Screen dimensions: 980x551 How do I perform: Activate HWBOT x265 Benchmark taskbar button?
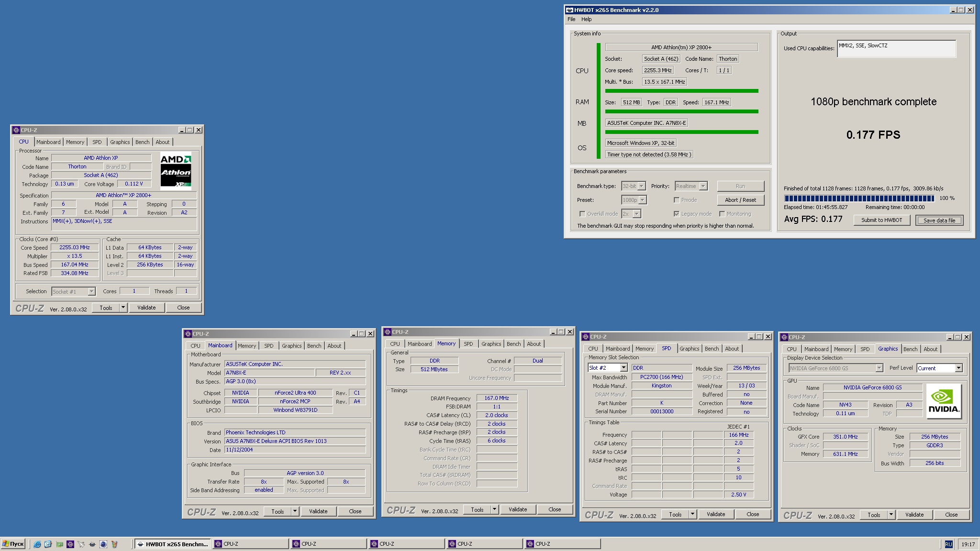point(173,544)
